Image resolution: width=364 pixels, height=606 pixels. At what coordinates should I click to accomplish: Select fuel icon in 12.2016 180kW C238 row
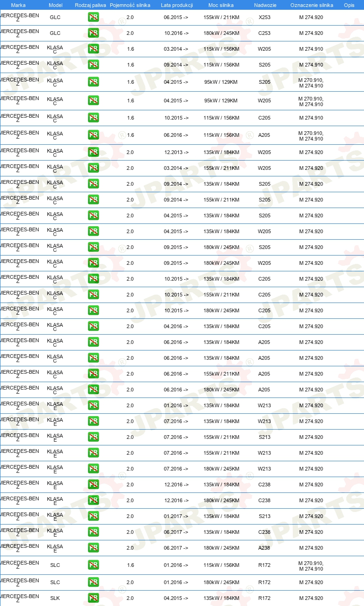93,501
